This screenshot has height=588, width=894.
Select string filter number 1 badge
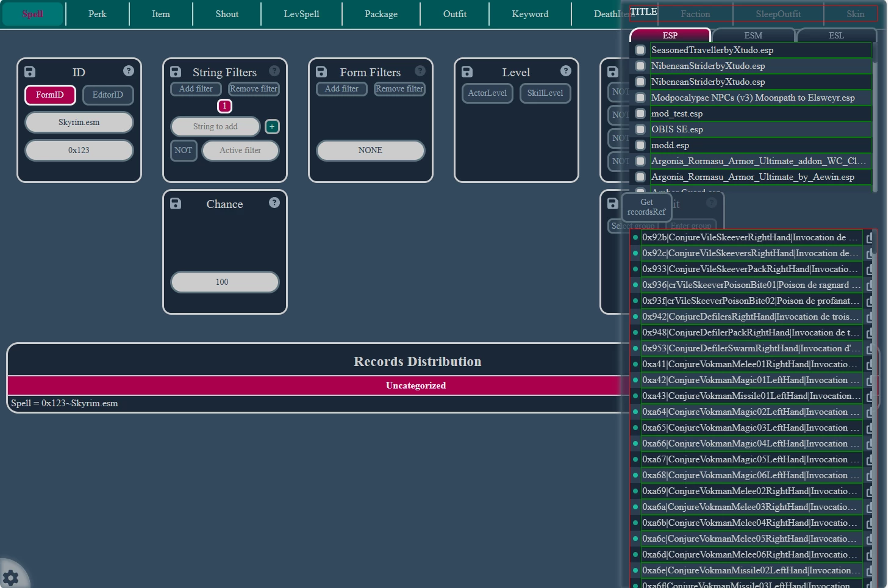coord(224,106)
